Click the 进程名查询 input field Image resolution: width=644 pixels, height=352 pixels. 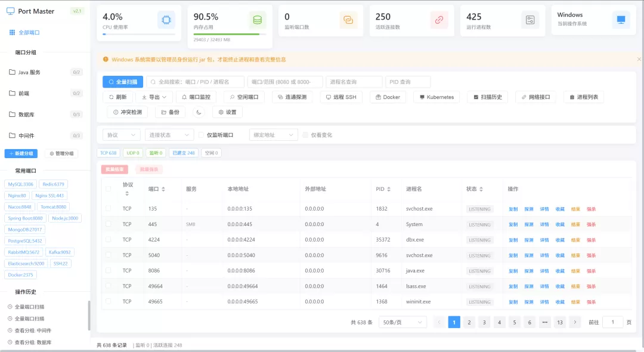pyautogui.click(x=354, y=82)
